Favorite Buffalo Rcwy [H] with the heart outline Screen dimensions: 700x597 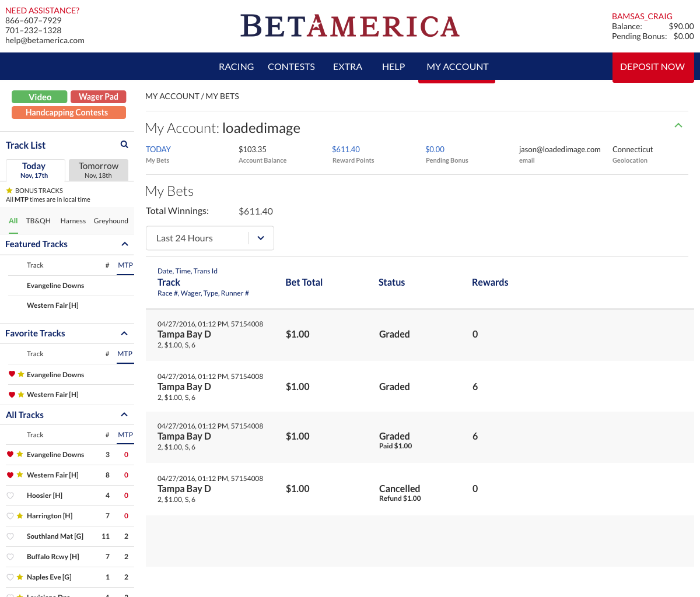coord(10,557)
